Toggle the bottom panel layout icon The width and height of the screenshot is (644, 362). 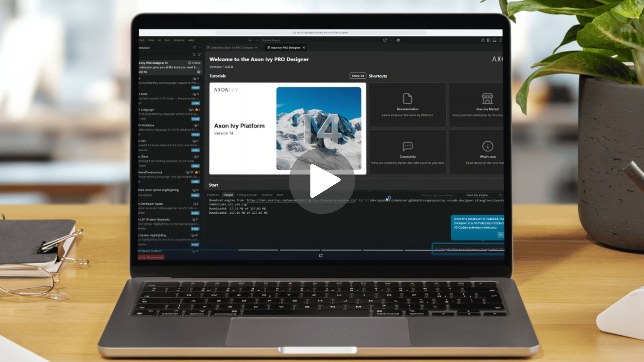coord(495,40)
